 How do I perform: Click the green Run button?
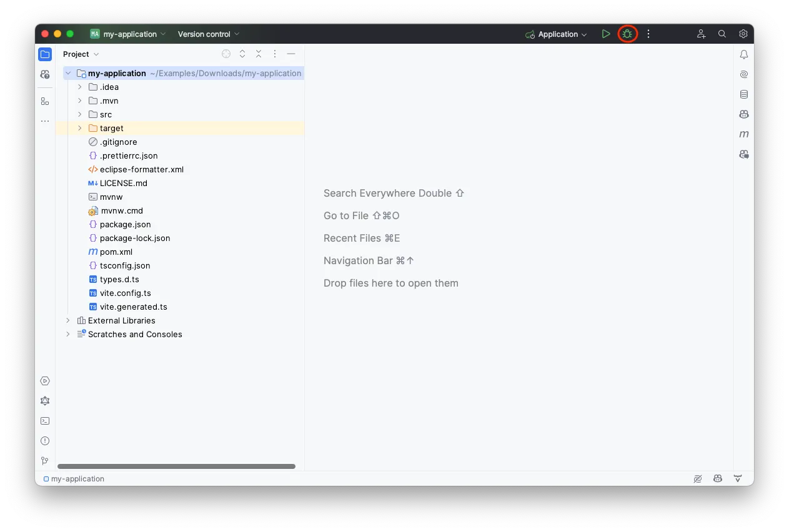coord(605,34)
